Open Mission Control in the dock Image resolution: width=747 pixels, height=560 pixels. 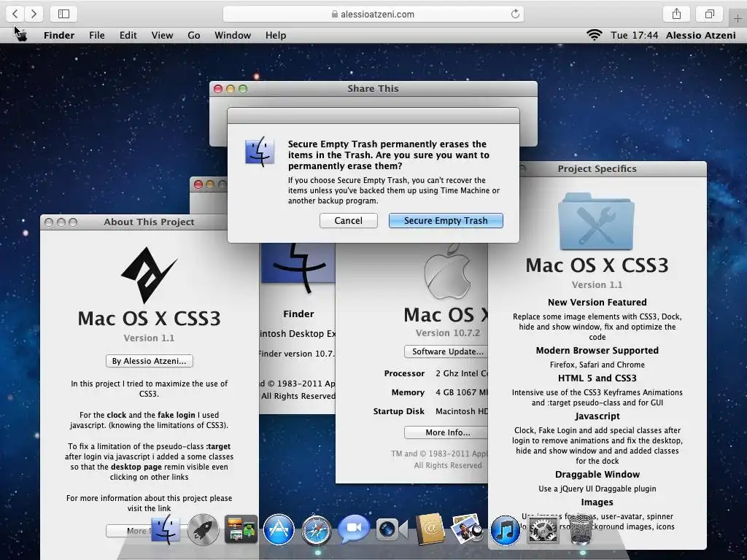[x=241, y=529]
